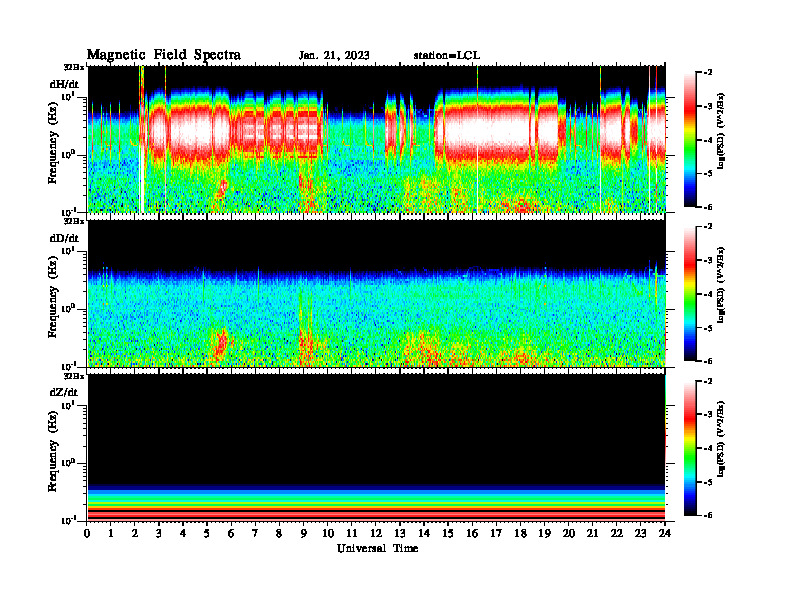Viewport: 792px width, 612px height.
Task: Click the 32Hz label atop dH/dt panel
Action: tap(74, 66)
